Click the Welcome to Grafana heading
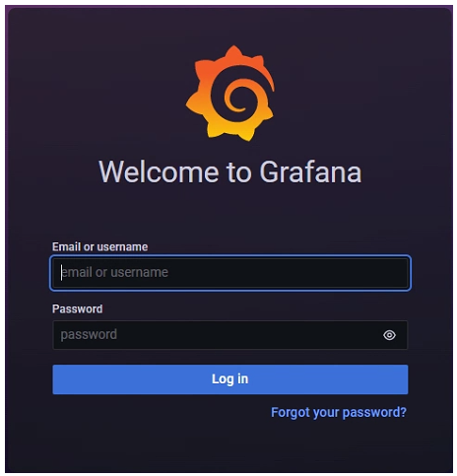457x476 pixels. pos(230,171)
